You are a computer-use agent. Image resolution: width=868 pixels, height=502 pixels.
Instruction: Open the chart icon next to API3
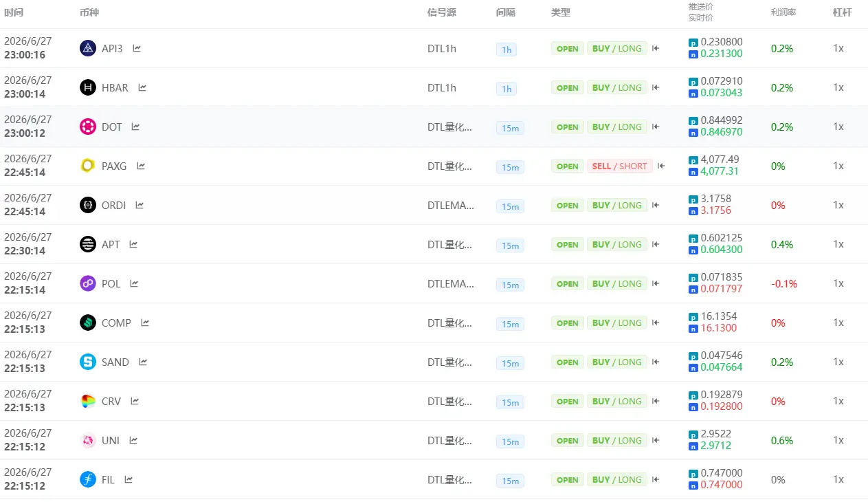[x=137, y=48]
